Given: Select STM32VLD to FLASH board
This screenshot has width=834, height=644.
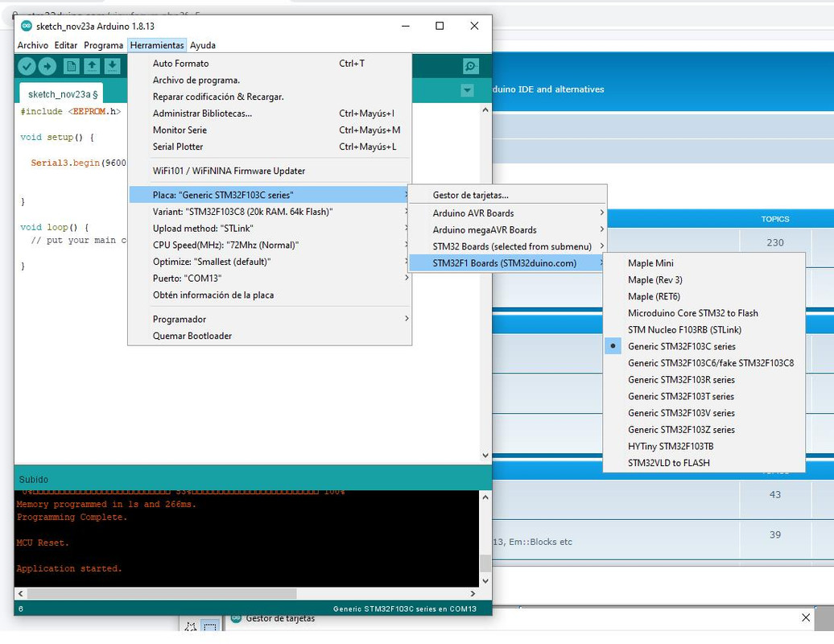Looking at the screenshot, I should click(704, 463).
